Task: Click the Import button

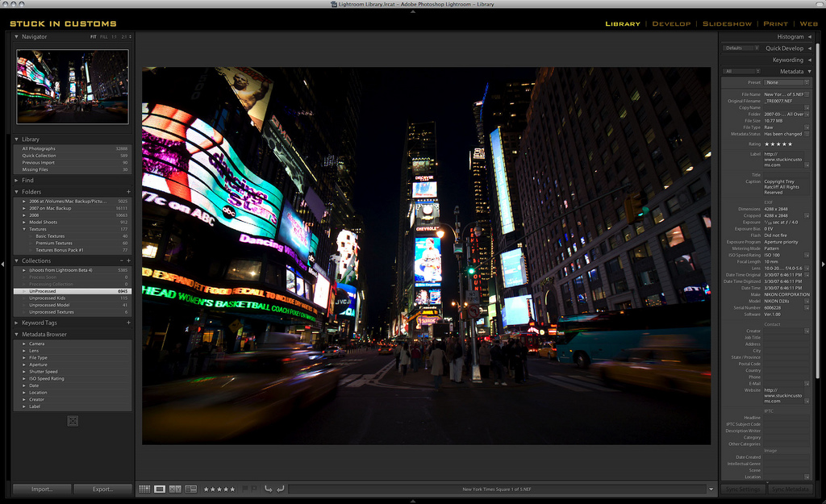Action: [x=42, y=489]
